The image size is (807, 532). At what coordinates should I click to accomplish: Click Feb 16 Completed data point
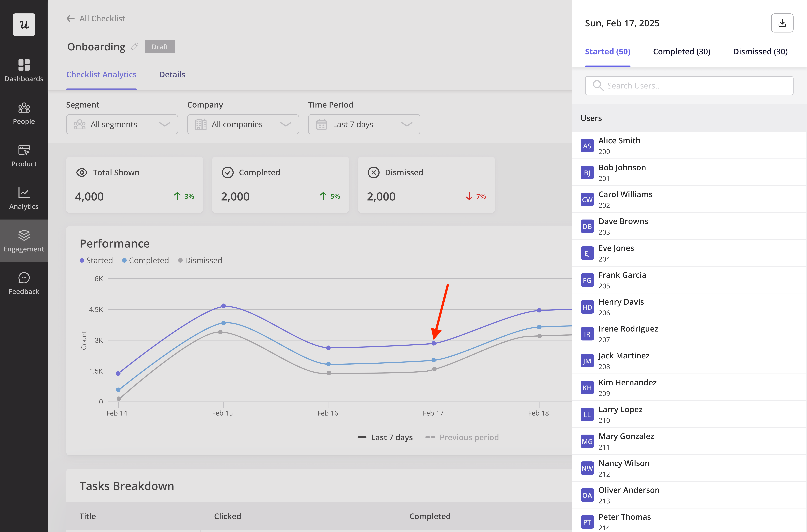(x=328, y=364)
